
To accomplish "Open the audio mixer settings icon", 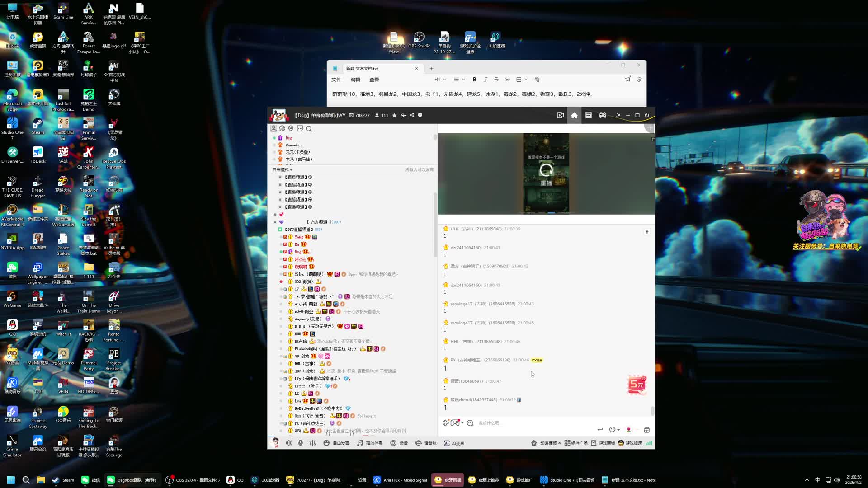I will point(312,443).
